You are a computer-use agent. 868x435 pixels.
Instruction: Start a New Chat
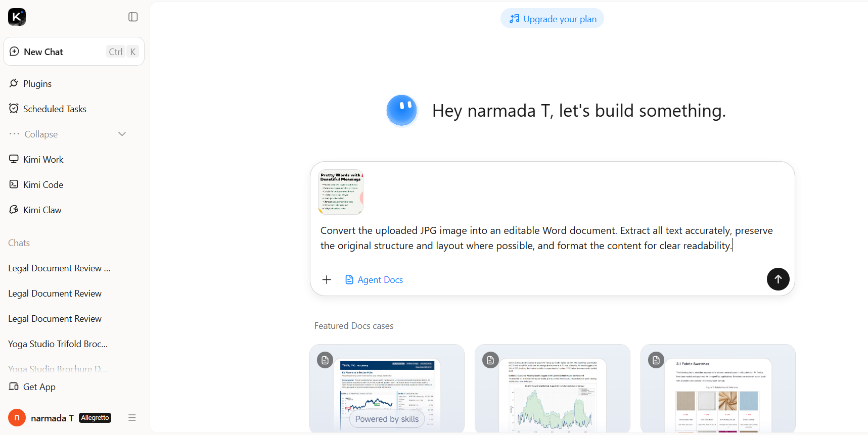74,52
